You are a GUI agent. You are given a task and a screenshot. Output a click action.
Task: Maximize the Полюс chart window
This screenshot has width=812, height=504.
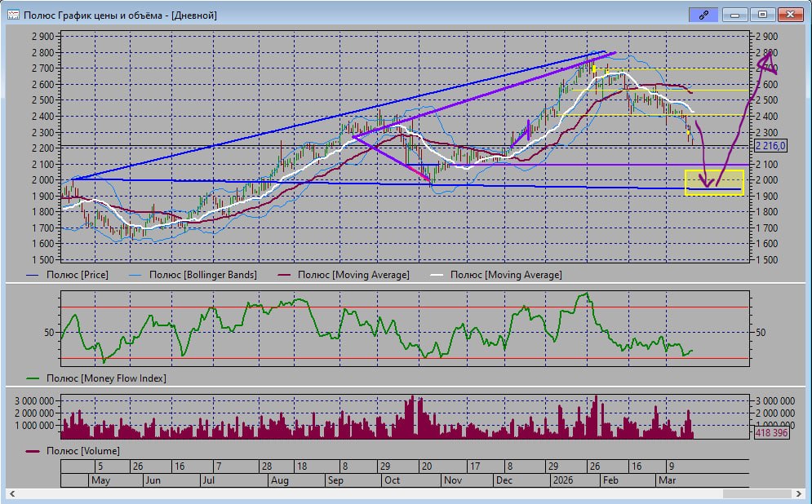[x=762, y=15]
